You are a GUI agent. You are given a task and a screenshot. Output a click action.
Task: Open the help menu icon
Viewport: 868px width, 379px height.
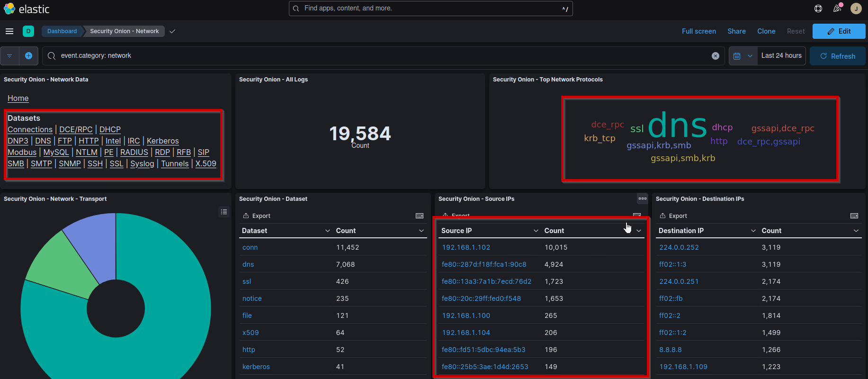818,9
